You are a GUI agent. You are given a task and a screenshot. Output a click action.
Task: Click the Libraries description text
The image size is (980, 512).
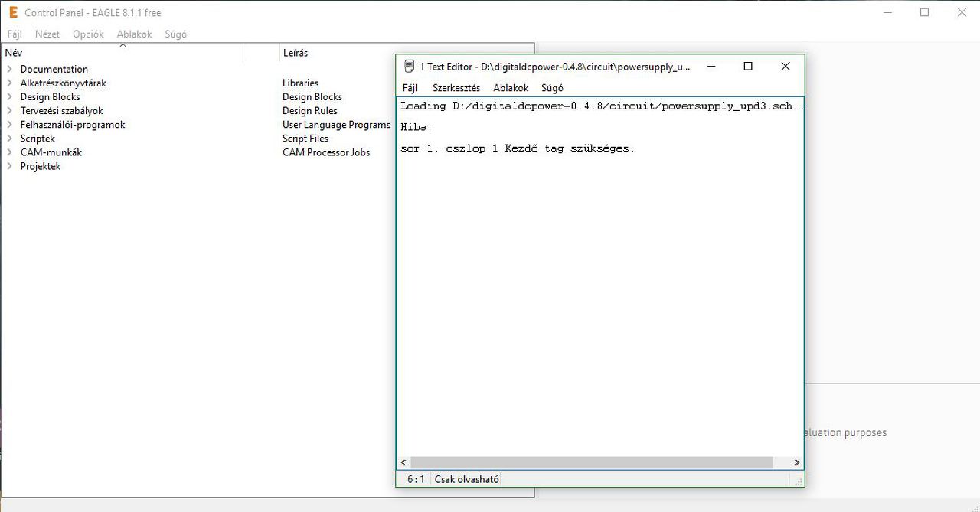(x=300, y=83)
